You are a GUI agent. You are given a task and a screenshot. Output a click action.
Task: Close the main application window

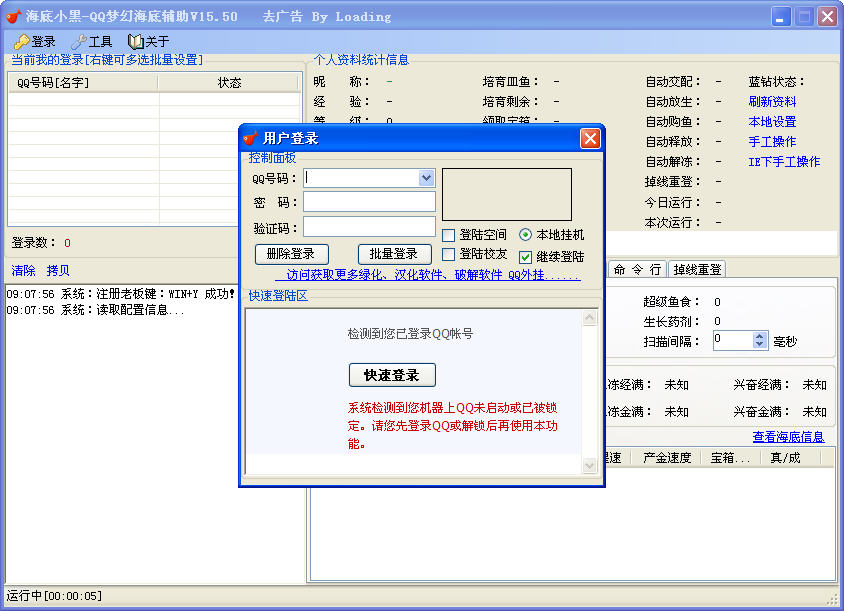tap(828, 17)
